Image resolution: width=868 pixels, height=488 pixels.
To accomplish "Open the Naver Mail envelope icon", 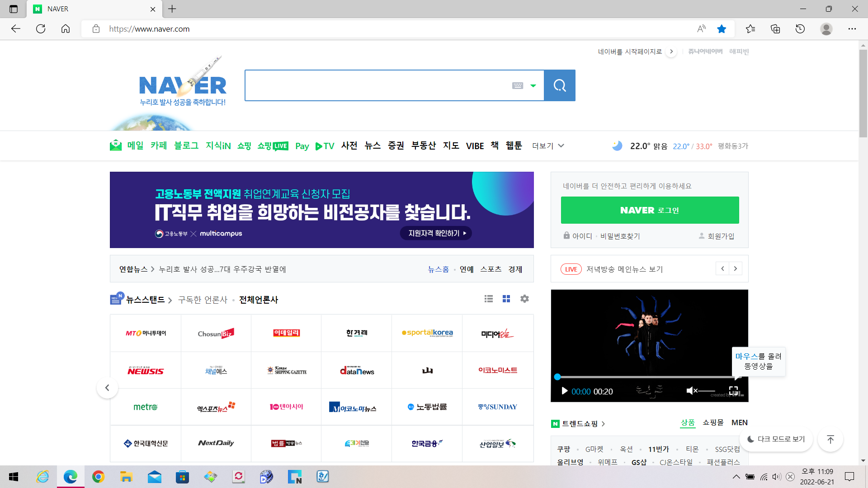I will click(116, 145).
